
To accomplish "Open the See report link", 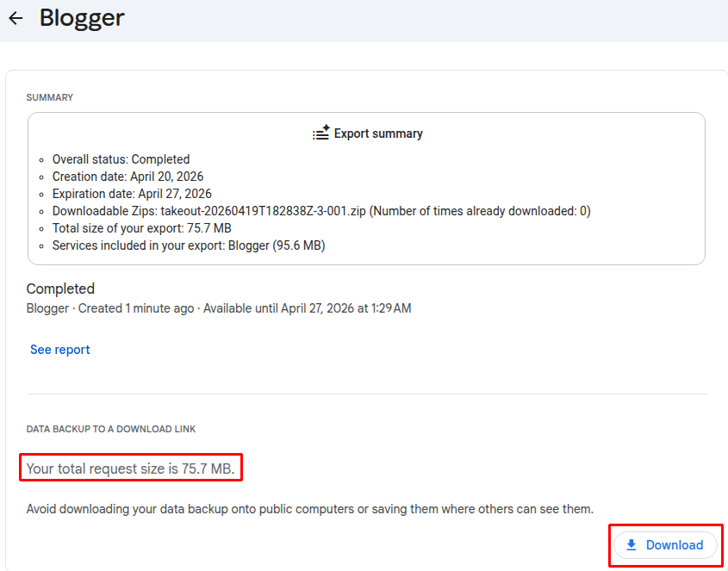I will 59,350.
